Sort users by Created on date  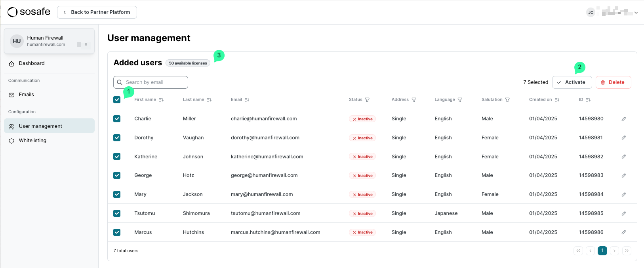coord(557,100)
